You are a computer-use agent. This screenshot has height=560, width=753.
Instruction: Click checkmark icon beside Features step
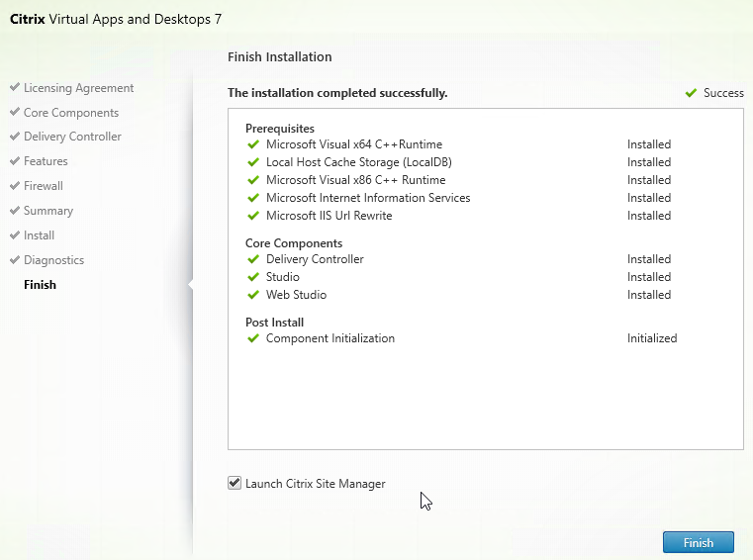[x=15, y=160]
